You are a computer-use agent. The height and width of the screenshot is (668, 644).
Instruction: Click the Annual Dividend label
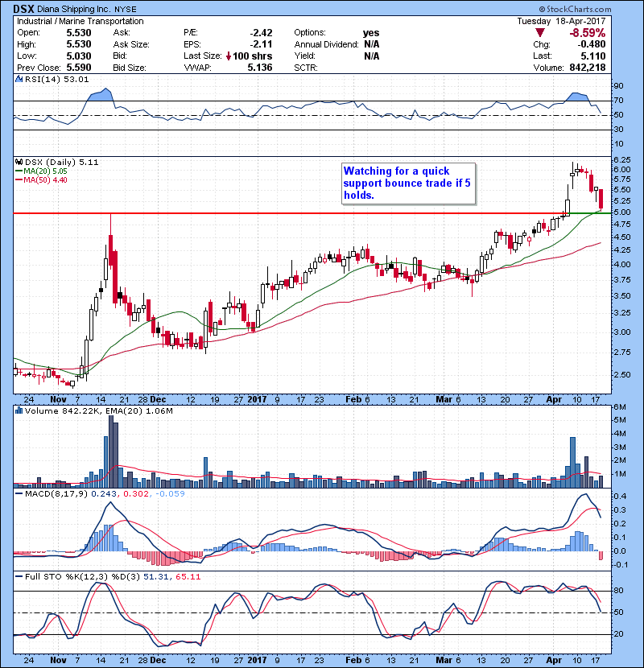tap(327, 44)
